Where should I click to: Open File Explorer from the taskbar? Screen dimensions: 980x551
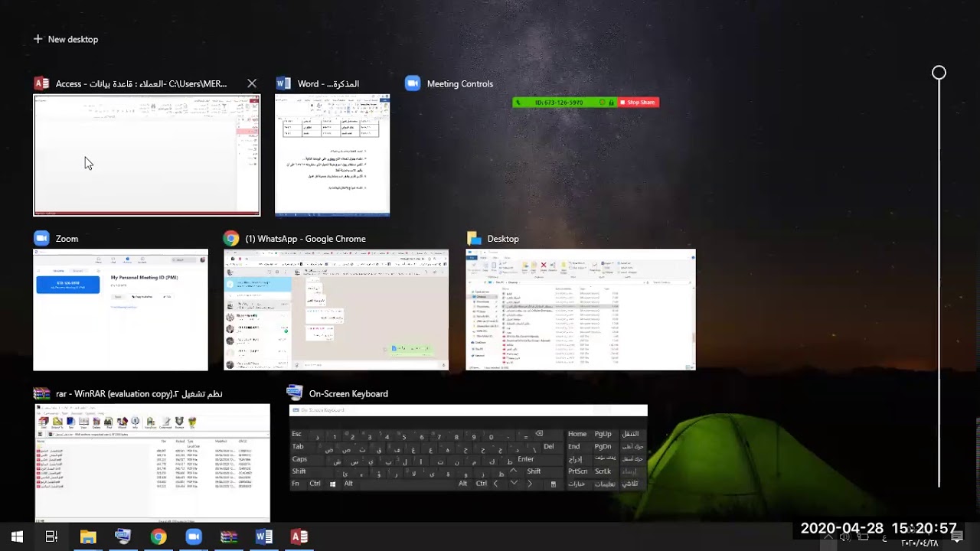tap(88, 536)
